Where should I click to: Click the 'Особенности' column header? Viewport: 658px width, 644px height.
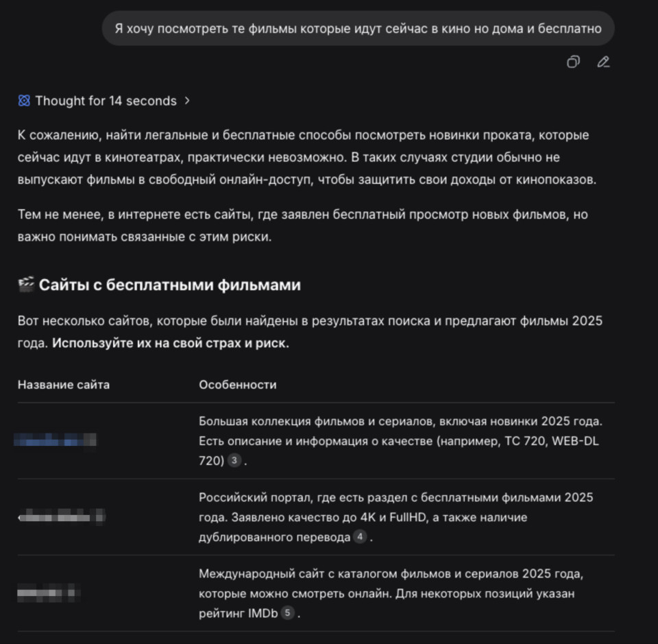click(x=238, y=385)
